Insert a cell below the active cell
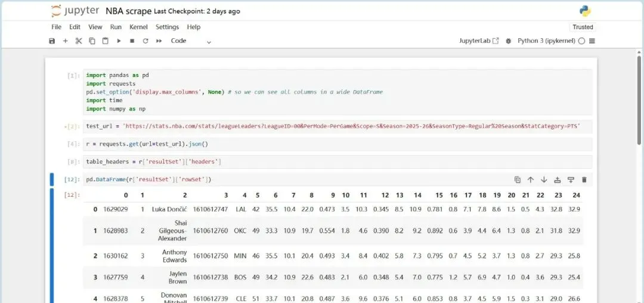The width and height of the screenshot is (644, 303). pyautogui.click(x=571, y=180)
